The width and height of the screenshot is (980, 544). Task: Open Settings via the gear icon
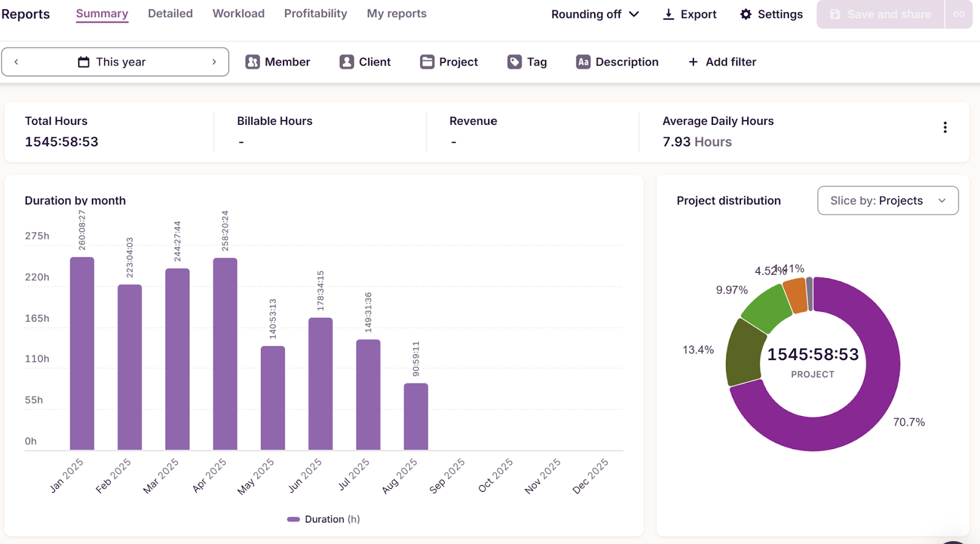[x=745, y=14]
